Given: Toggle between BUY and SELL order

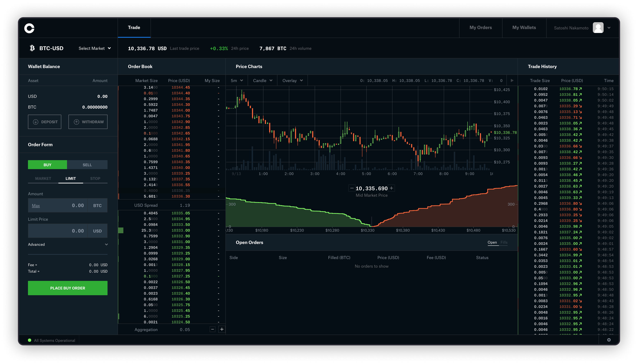Looking at the screenshot, I should [x=87, y=164].
